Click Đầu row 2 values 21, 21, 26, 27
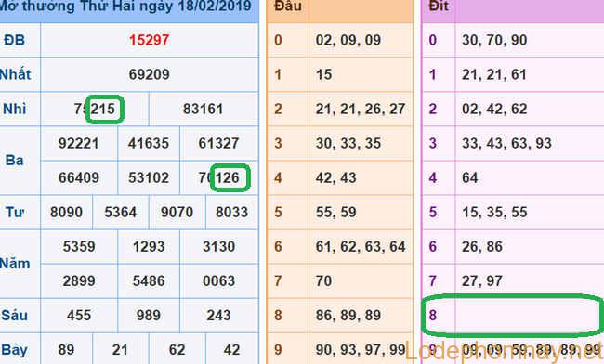Screen dimensions: 604x364 (x=361, y=109)
